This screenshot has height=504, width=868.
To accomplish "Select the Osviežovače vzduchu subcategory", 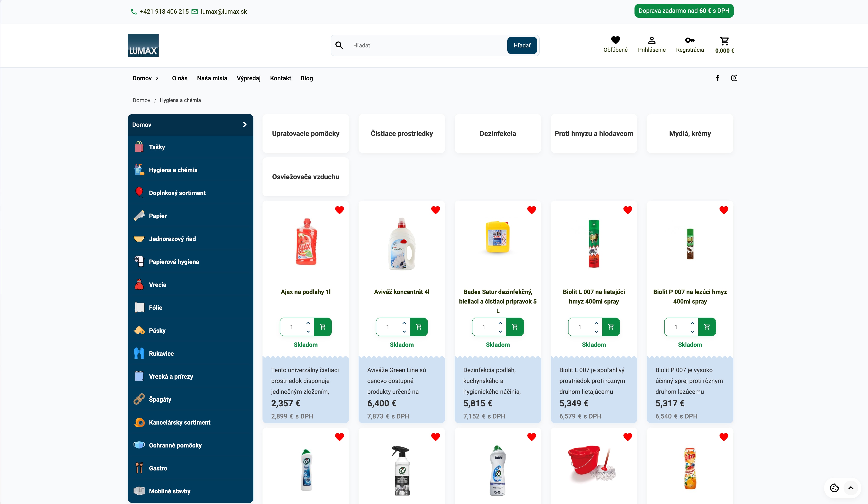I will pos(306,177).
